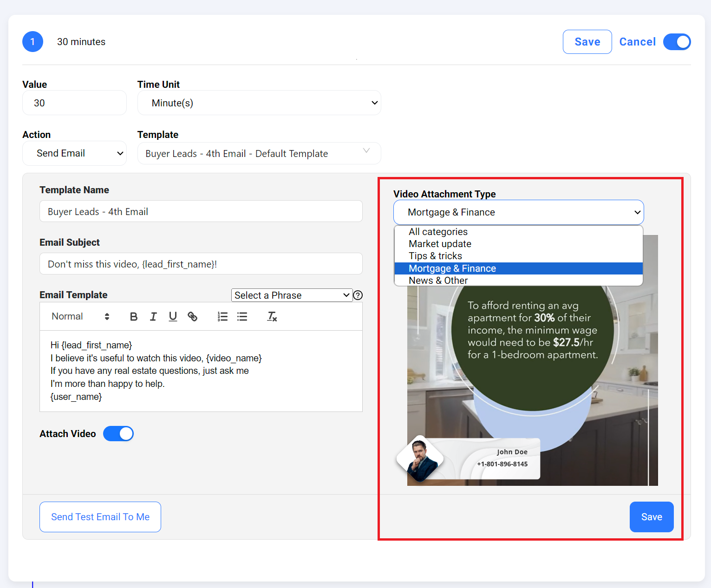This screenshot has width=711, height=588.
Task: Create a numbered list in editor
Action: coord(222,317)
